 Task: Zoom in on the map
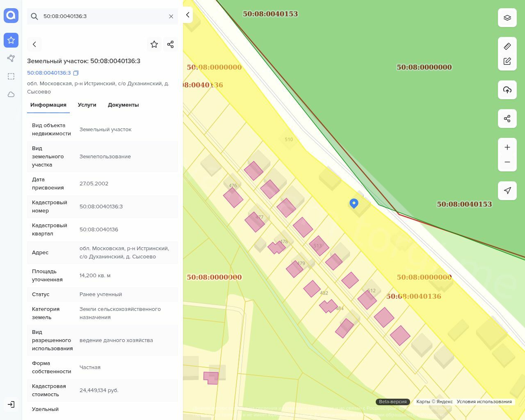pos(507,147)
